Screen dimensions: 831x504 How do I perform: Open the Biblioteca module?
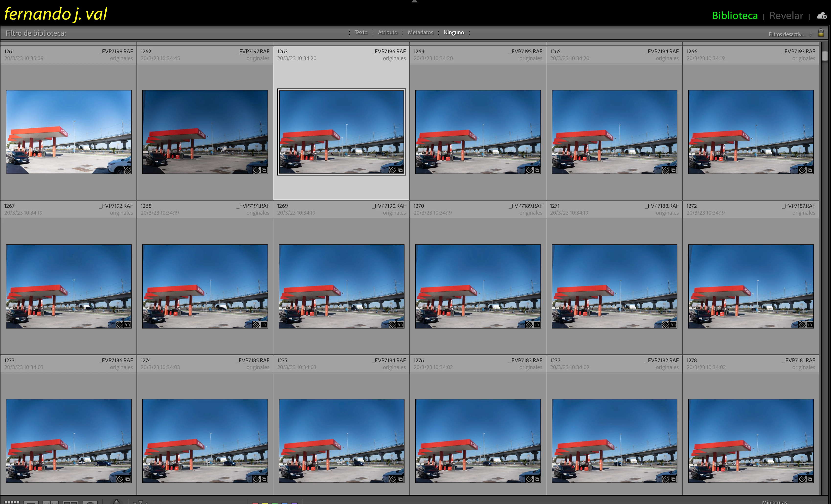click(735, 15)
